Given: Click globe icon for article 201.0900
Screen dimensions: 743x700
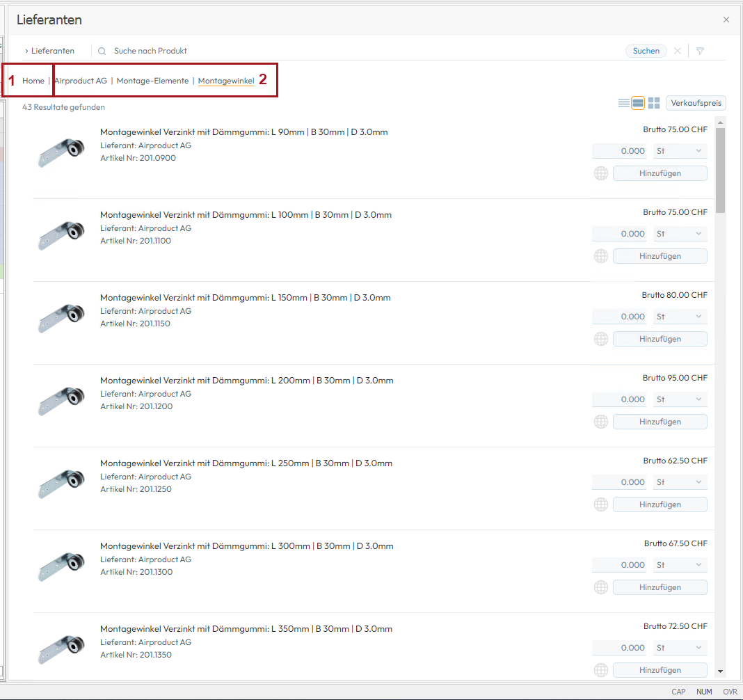Looking at the screenshot, I should pyautogui.click(x=601, y=173).
